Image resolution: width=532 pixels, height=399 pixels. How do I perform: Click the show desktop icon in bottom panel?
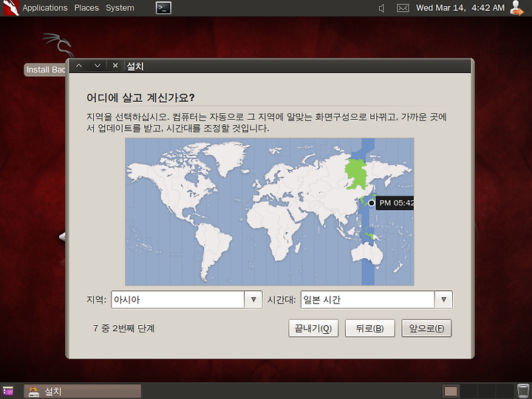(x=8, y=391)
